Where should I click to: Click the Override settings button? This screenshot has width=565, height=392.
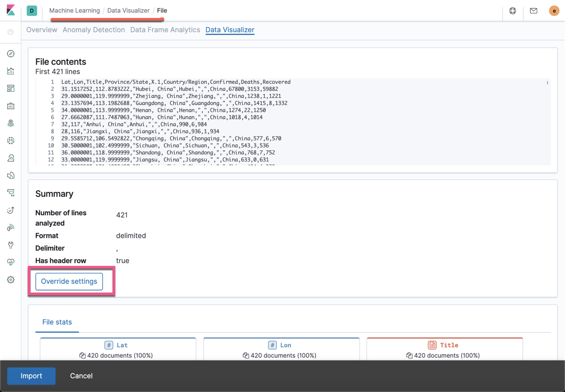coord(69,281)
